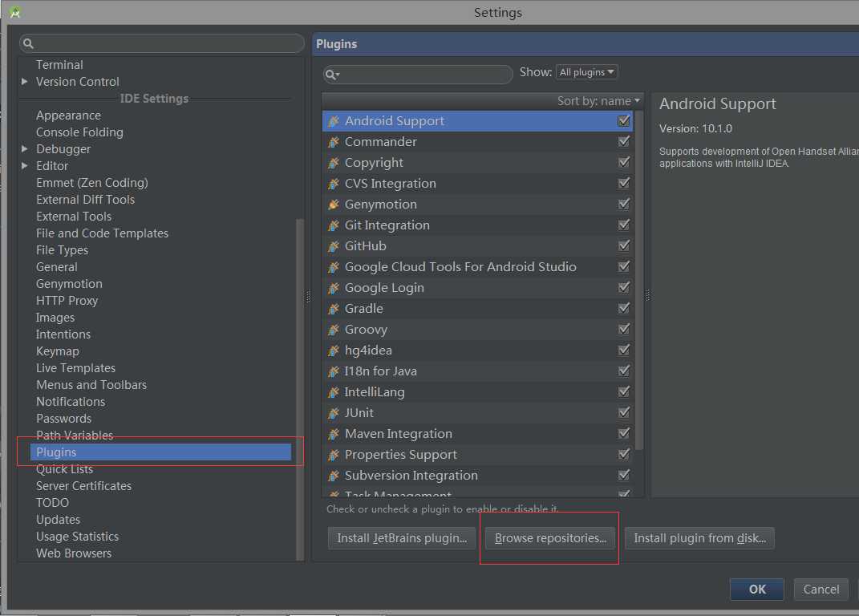Uncheck the Commander plugin checkbox
The width and height of the screenshot is (859, 616).
623,141
